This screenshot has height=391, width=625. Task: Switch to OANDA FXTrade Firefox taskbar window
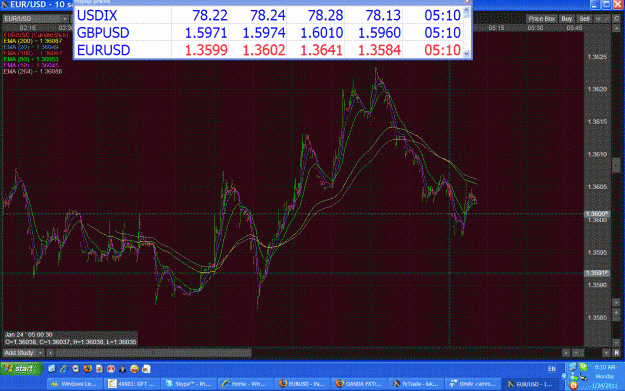(360, 384)
